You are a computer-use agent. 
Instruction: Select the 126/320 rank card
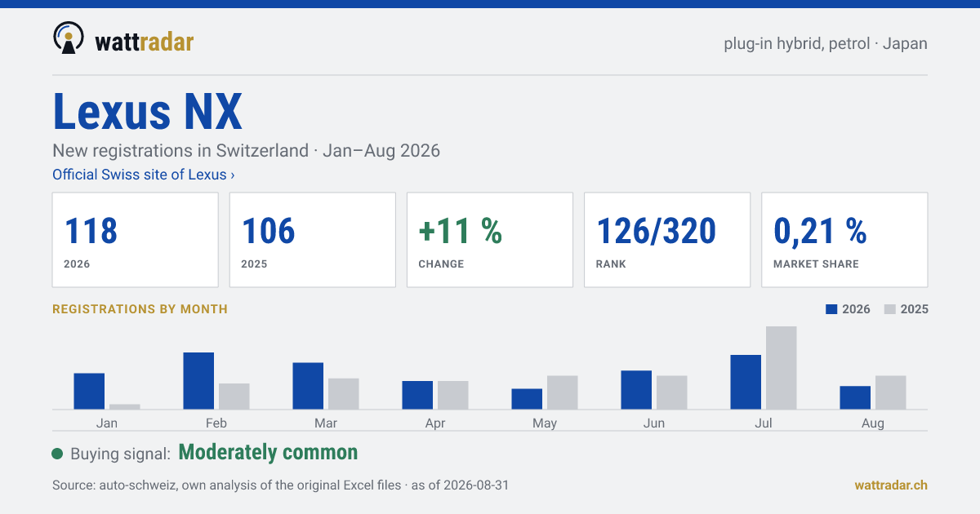[x=667, y=240]
